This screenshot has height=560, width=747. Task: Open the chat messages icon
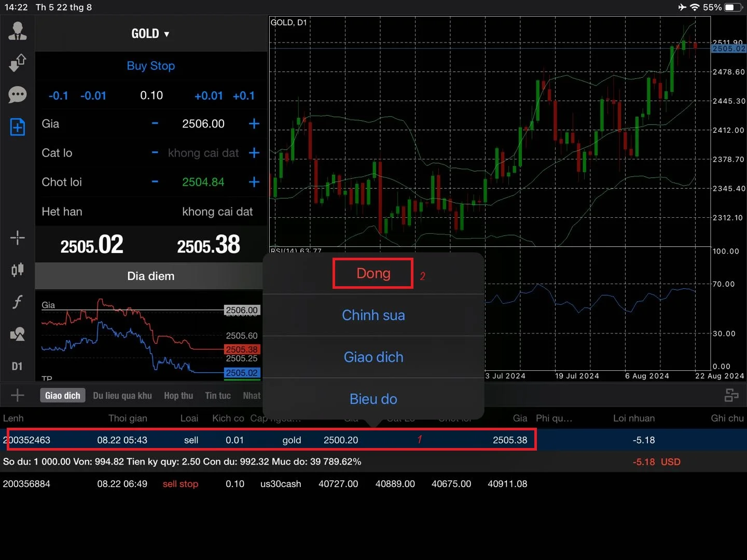pyautogui.click(x=18, y=95)
